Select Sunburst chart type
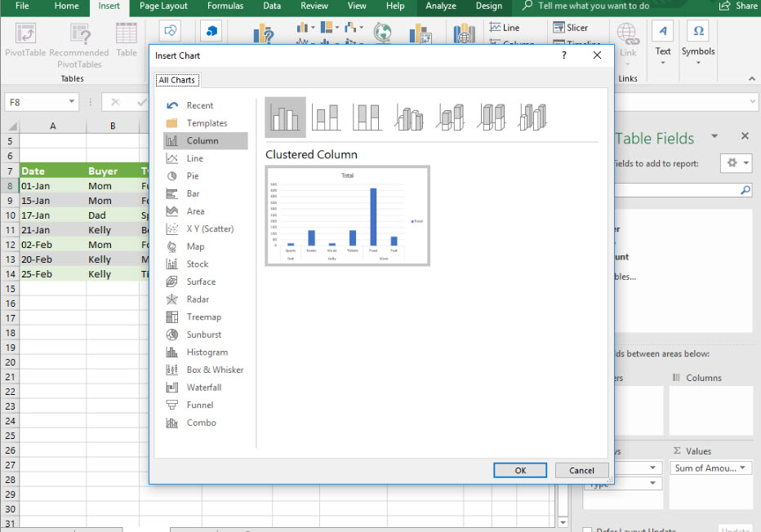 pyautogui.click(x=203, y=335)
